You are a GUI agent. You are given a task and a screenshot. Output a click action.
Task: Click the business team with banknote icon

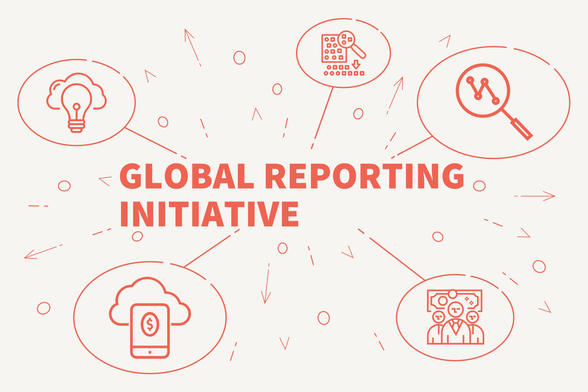[455, 317]
